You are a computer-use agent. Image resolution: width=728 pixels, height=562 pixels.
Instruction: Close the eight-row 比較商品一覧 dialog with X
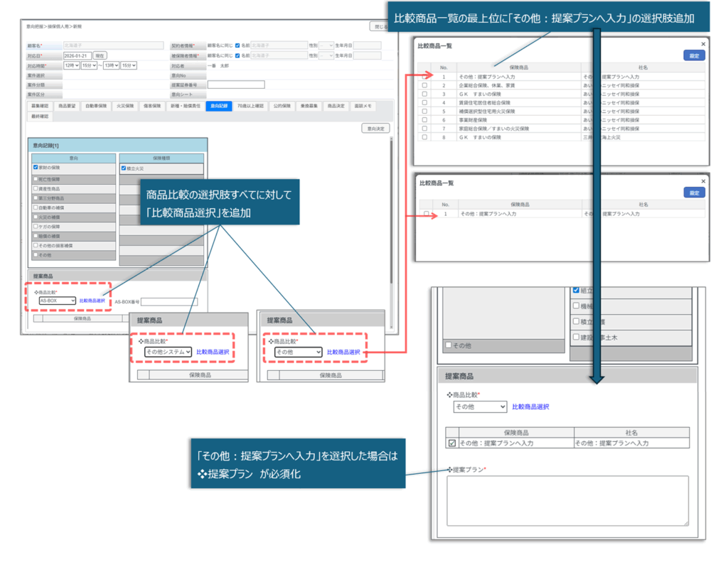[x=703, y=44]
